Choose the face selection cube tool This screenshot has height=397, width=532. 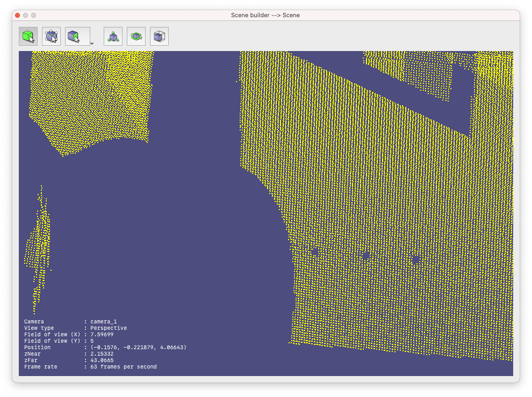click(x=74, y=36)
